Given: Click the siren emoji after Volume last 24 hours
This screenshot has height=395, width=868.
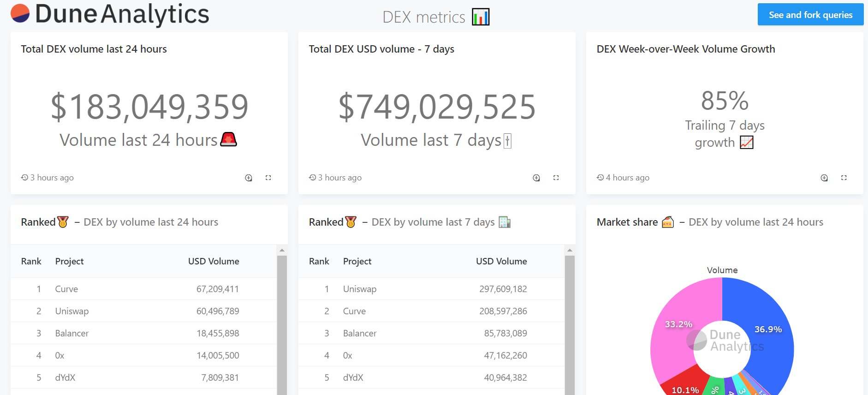Looking at the screenshot, I should pyautogui.click(x=229, y=139).
